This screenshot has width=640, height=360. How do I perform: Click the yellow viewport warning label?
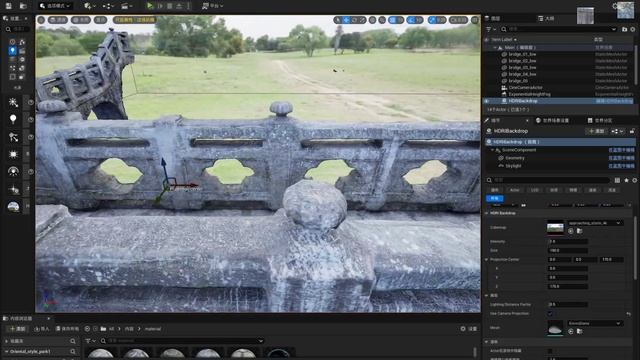pos(135,20)
